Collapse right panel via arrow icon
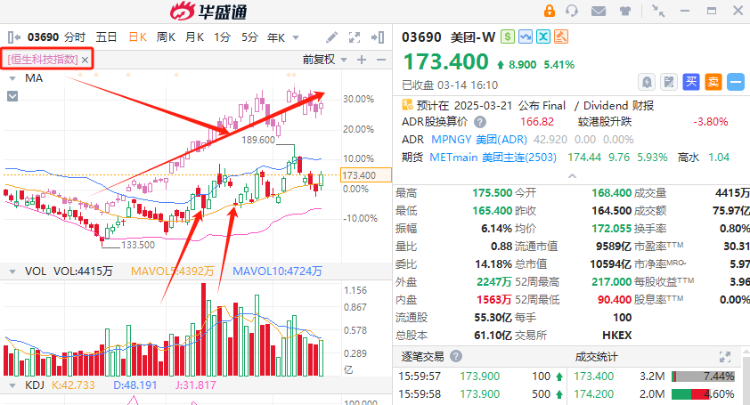The image size is (750, 405). tap(378, 37)
